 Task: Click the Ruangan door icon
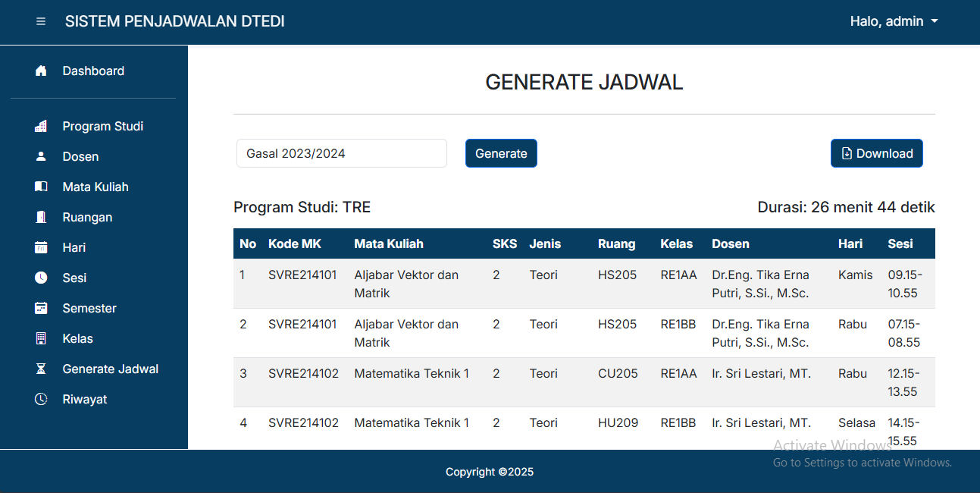point(41,218)
